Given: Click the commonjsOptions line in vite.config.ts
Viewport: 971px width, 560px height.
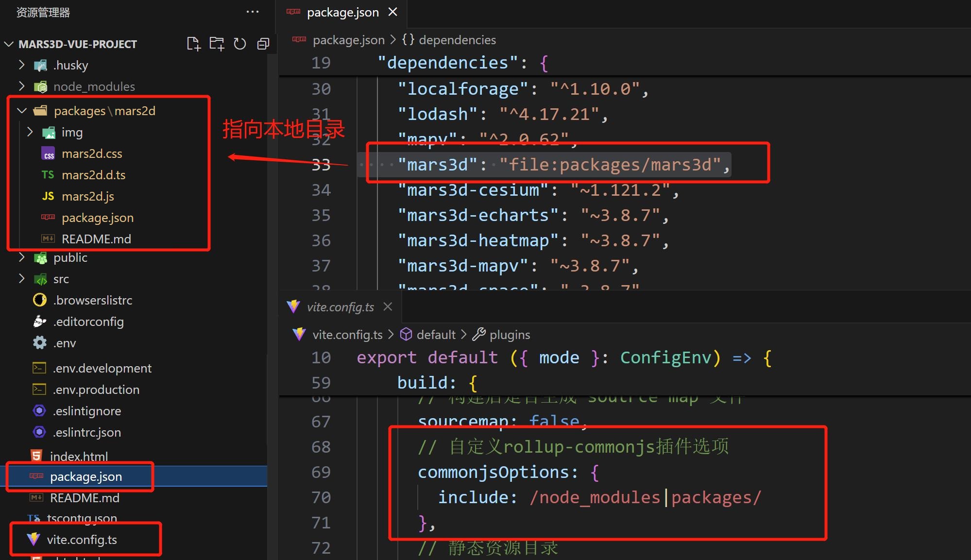Looking at the screenshot, I should tap(509, 472).
